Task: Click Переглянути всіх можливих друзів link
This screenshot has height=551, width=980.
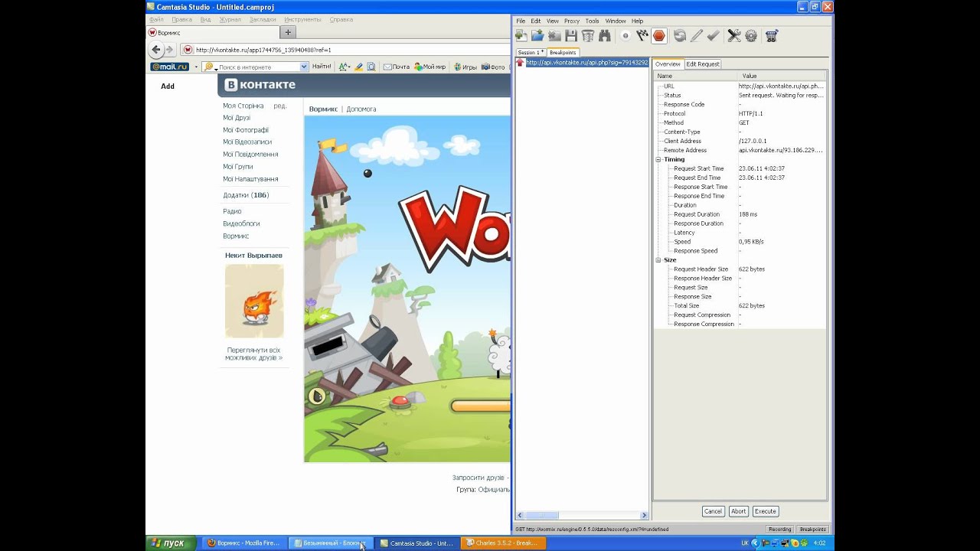Action: tap(254, 354)
